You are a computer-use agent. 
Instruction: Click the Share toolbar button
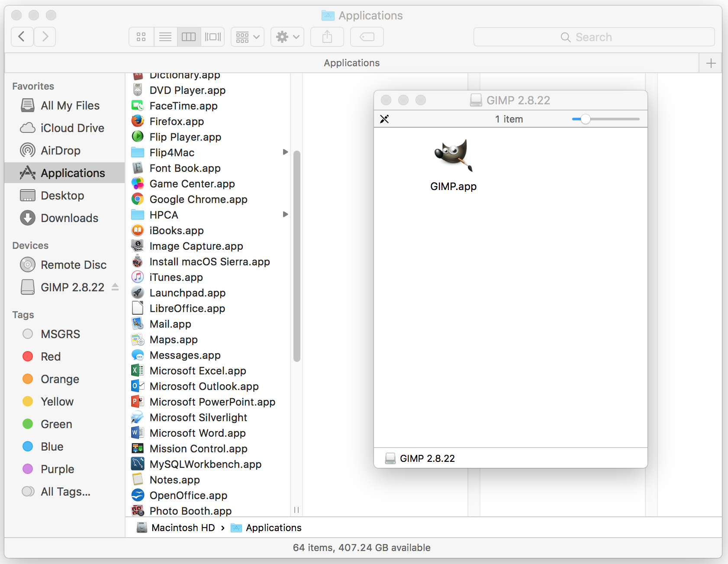pos(327,37)
